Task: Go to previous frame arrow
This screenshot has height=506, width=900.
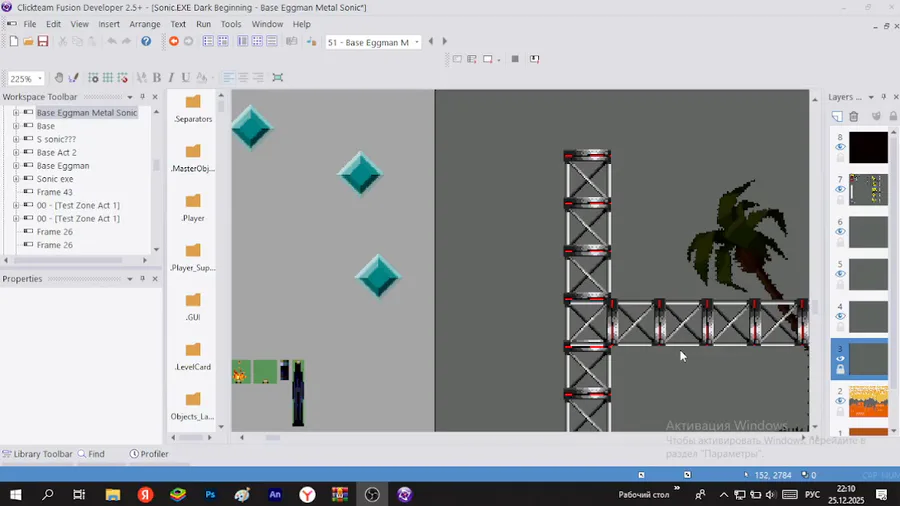Action: 430,41
